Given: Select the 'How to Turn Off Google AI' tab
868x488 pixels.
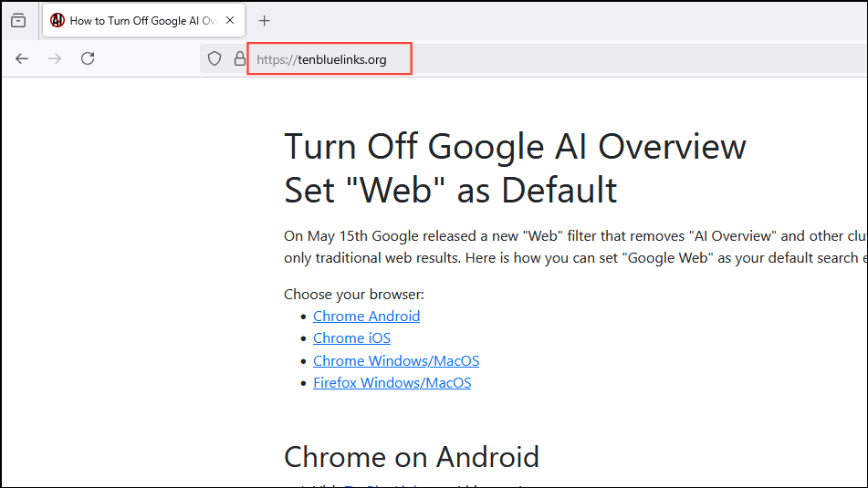Looking at the screenshot, I should 143,20.
